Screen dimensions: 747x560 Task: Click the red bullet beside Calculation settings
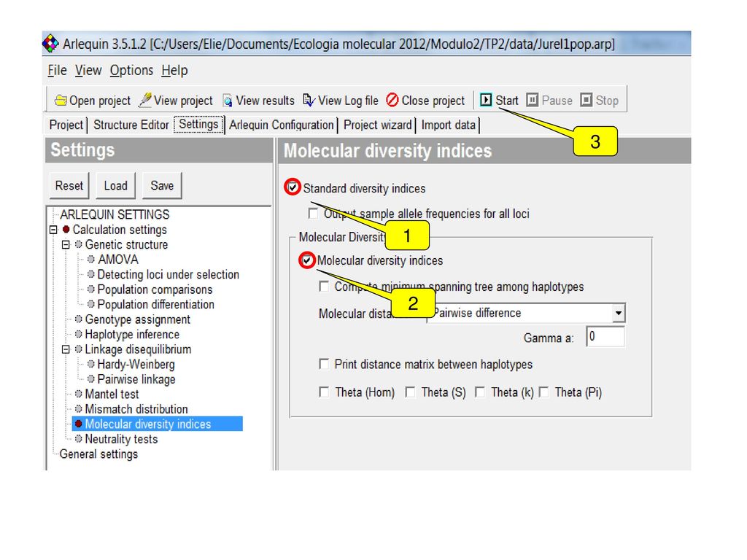[66, 230]
